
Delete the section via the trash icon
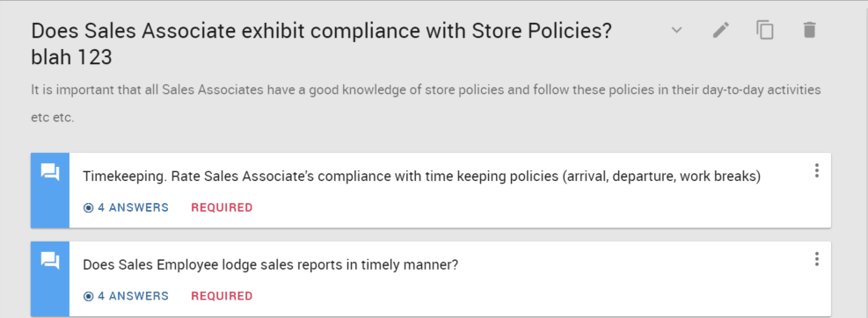point(809,30)
